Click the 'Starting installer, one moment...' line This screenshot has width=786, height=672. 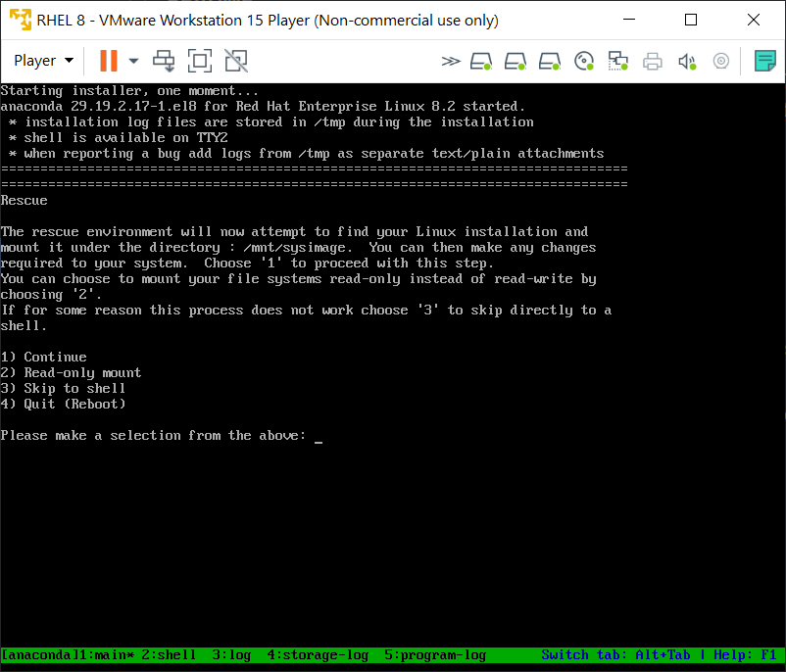click(x=129, y=91)
